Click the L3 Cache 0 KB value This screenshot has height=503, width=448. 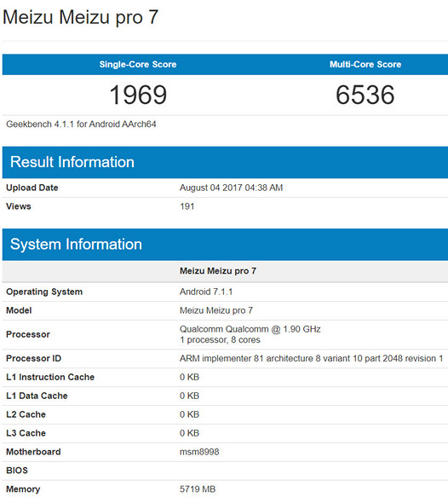189,433
